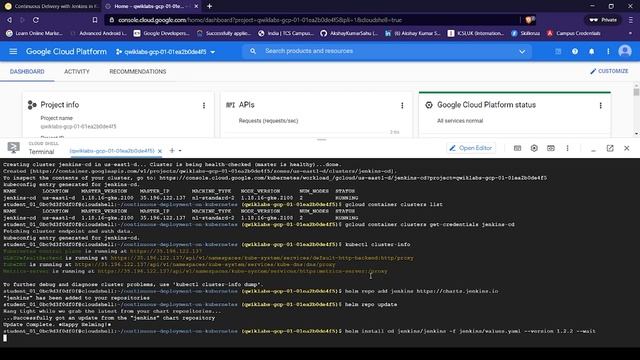Open the qwiklabs project selector dropdown
The width and height of the screenshot is (640, 360).
[165, 52]
